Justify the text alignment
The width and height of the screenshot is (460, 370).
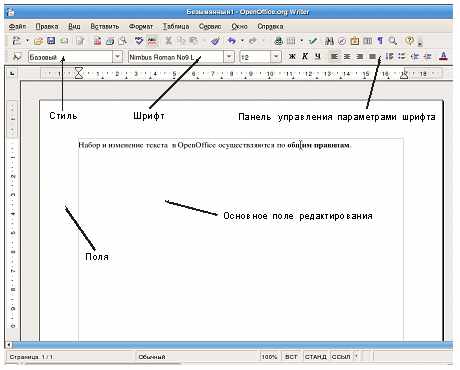point(372,57)
